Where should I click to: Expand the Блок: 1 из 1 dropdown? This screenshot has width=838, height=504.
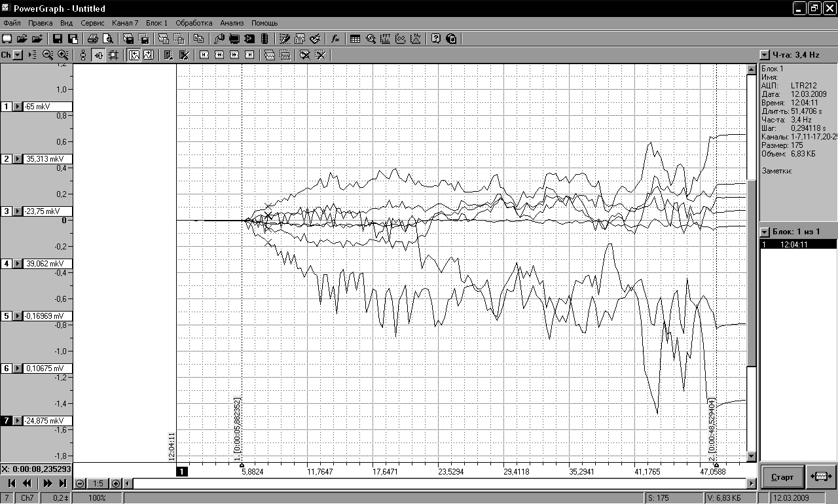[x=765, y=232]
